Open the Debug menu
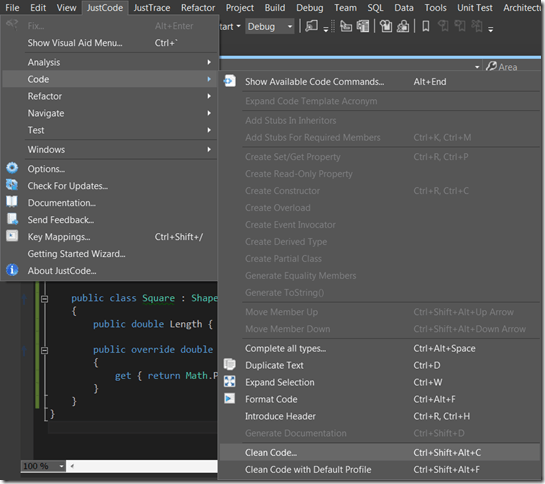 click(x=309, y=8)
